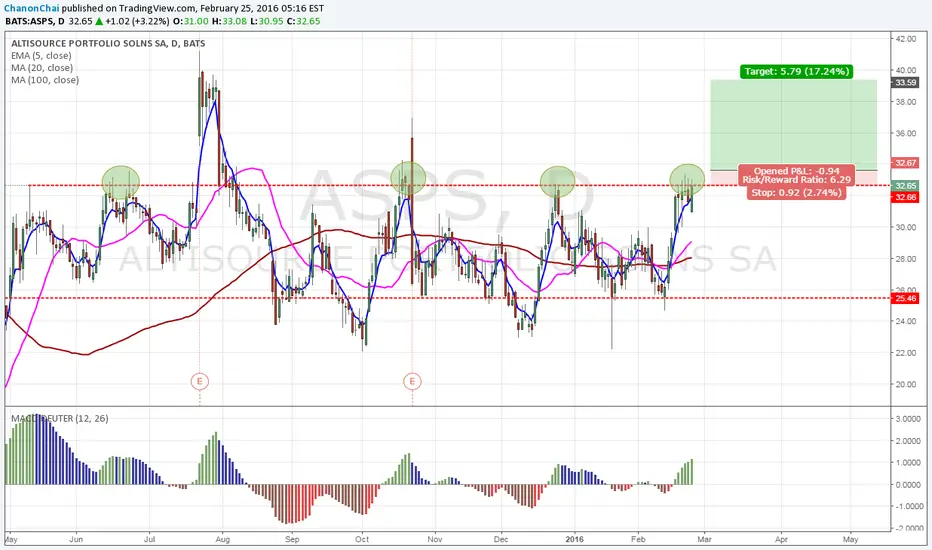Click the ALTISOURCE PORTFOLIO SOLNS SA legend title
This screenshot has height=550, width=932.
(108, 43)
